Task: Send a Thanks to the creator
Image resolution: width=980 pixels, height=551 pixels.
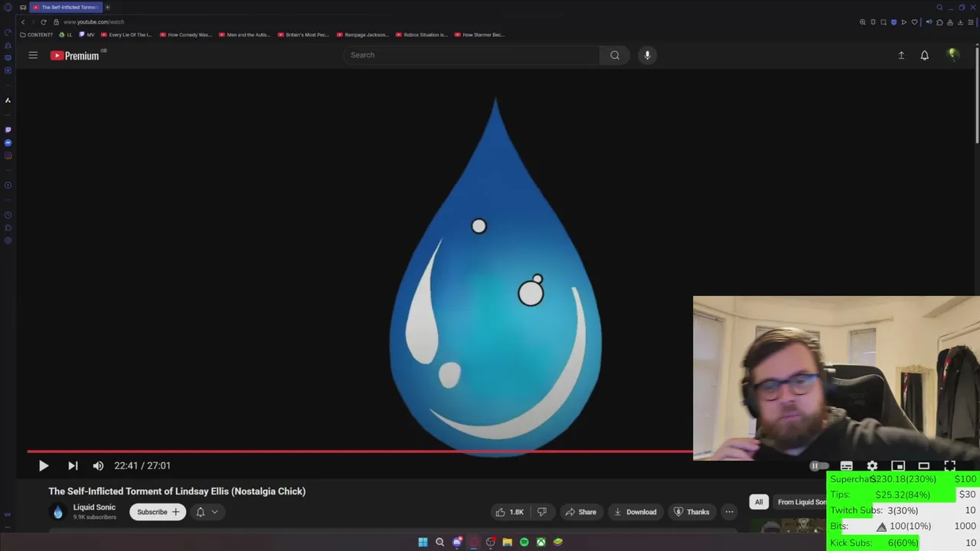Action: pyautogui.click(x=691, y=512)
